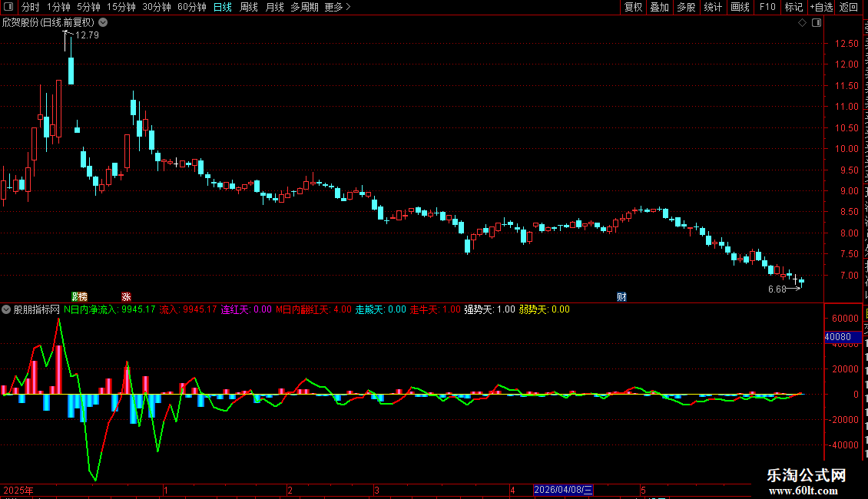Expand the 更多 periods menu
The width and height of the screenshot is (868, 499).
337,7
